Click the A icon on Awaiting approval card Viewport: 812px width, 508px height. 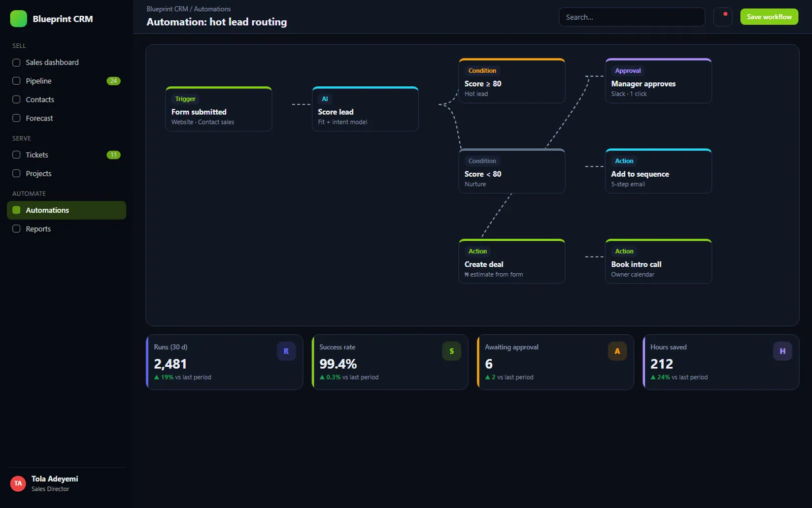coord(617,351)
